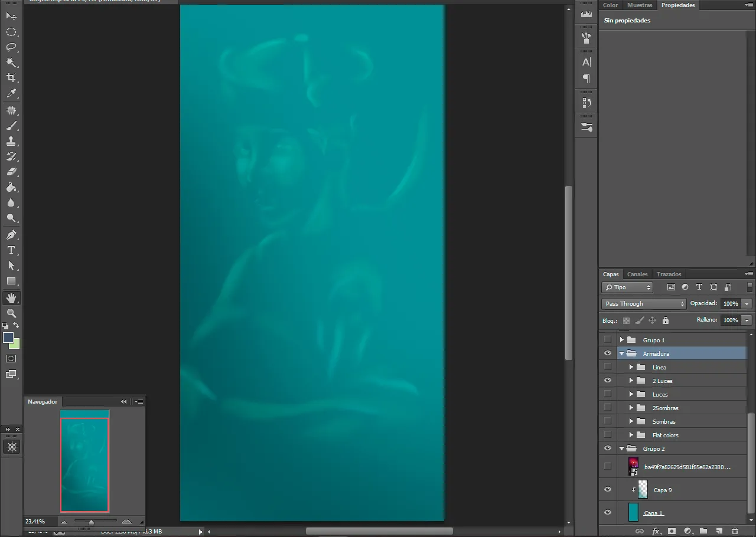The image size is (756, 537).
Task: Select the Paint Bucket tool
Action: pyautogui.click(x=11, y=187)
